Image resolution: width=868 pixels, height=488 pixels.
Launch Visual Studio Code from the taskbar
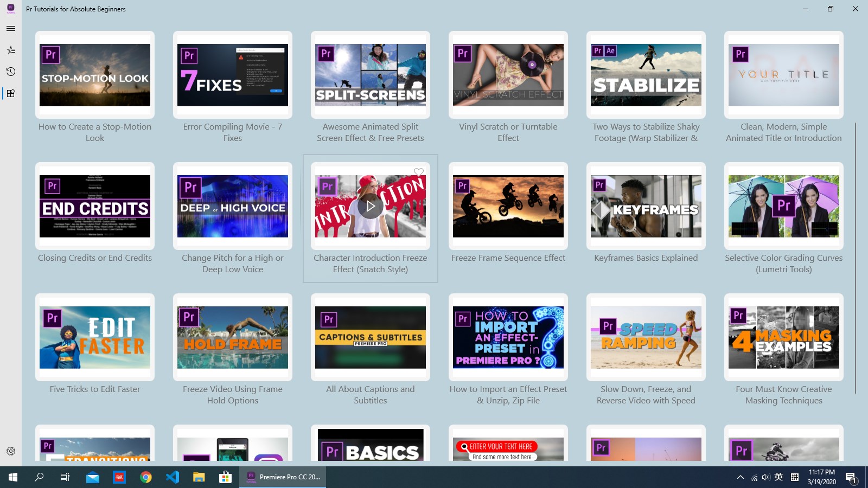tap(173, 477)
